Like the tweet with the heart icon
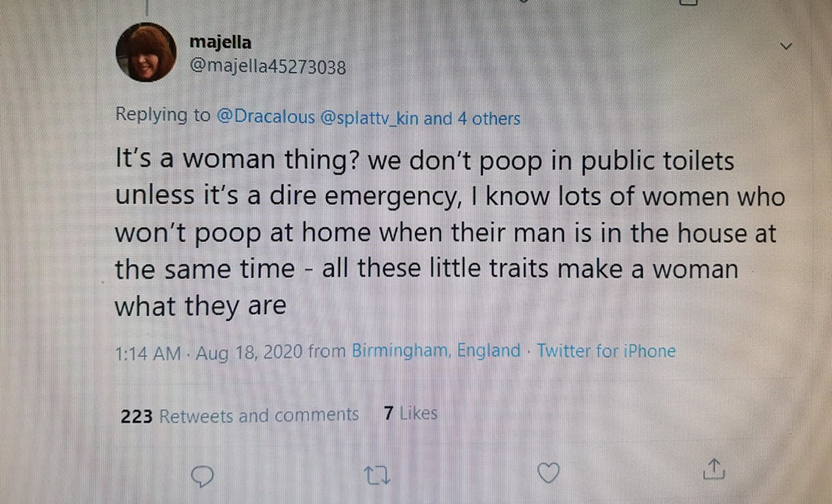The height and width of the screenshot is (504, 832). click(x=547, y=472)
